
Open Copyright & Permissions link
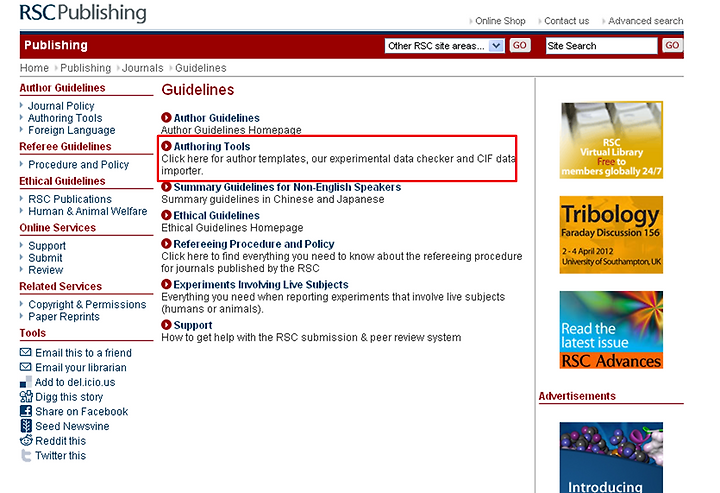click(87, 304)
